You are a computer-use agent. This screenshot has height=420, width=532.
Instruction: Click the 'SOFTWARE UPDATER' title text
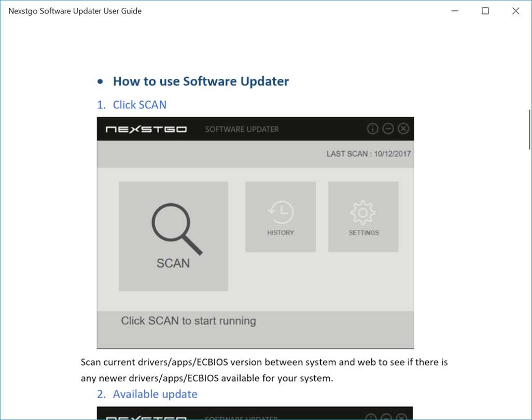click(242, 129)
